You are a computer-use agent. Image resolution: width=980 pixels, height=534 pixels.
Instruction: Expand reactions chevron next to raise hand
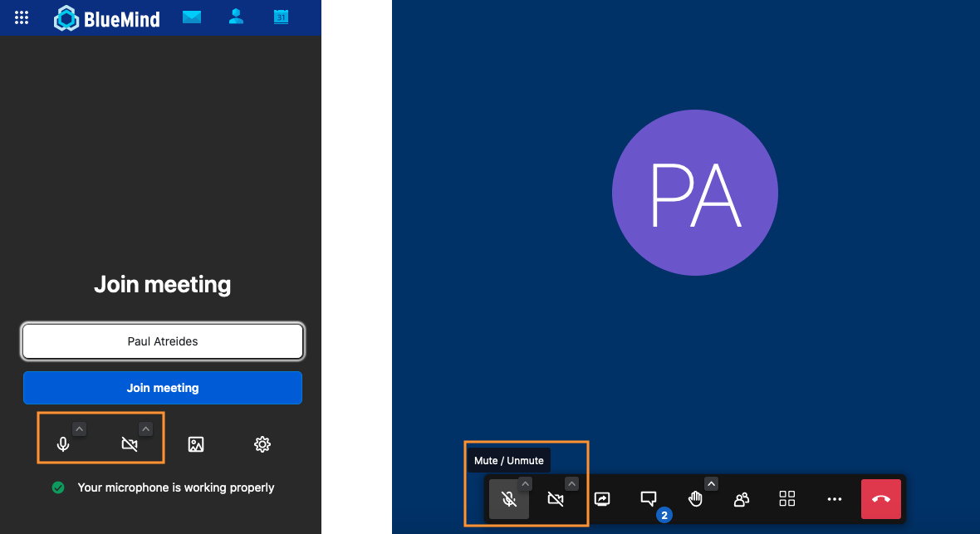point(711,483)
